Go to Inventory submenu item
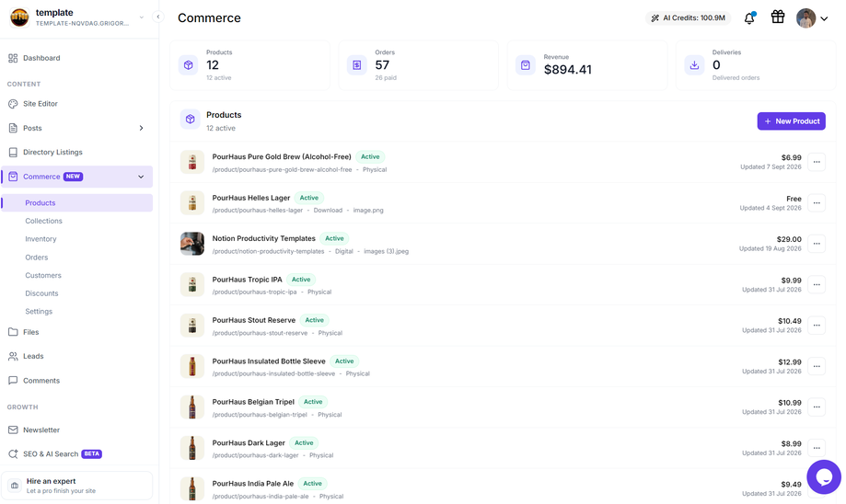This screenshot has width=846, height=504. coord(41,239)
